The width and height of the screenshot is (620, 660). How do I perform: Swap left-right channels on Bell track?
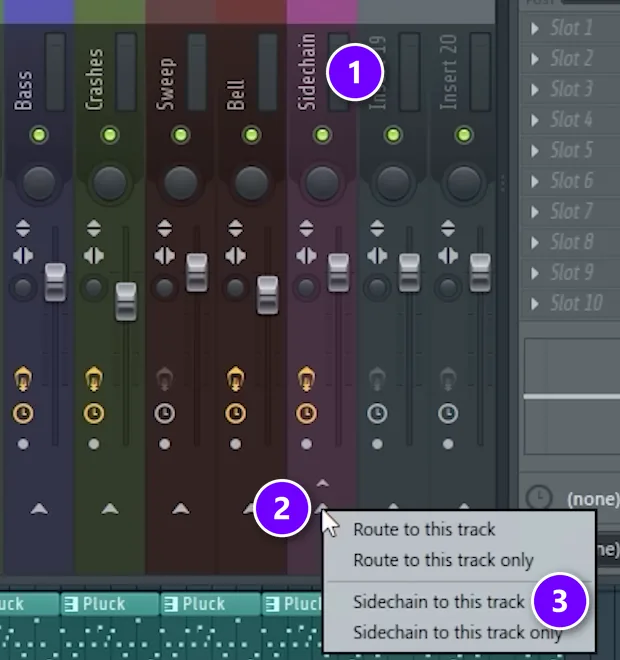tap(235, 255)
